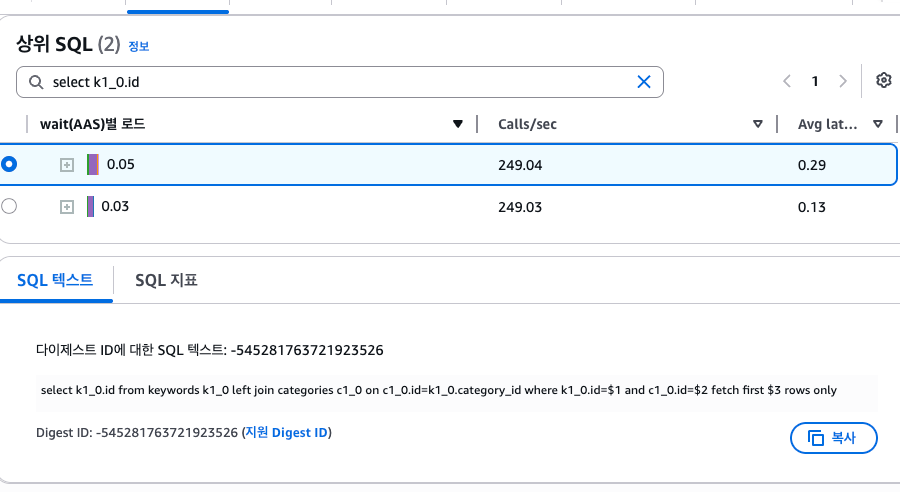The image size is (900, 492).
Task: Switch to the SQL 텍스트 tab
Action: pos(55,280)
